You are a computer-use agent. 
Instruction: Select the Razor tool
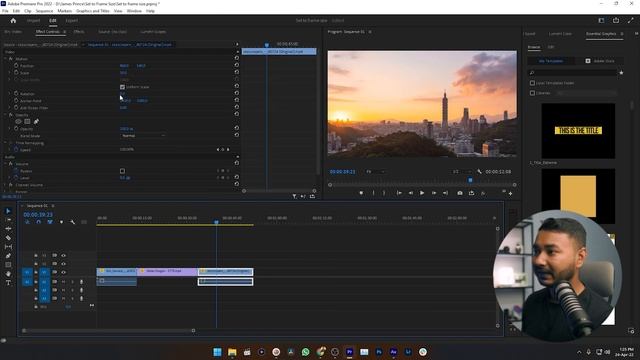tap(8, 238)
